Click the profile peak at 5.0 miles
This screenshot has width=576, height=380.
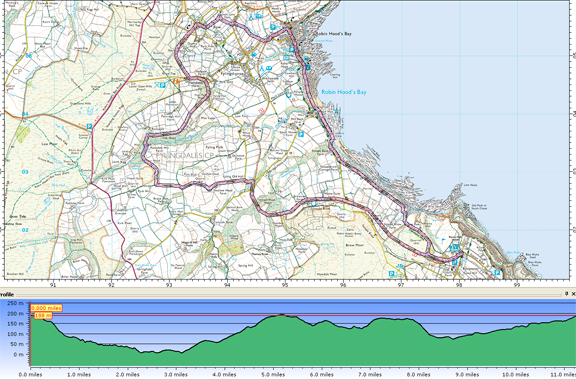281,315
